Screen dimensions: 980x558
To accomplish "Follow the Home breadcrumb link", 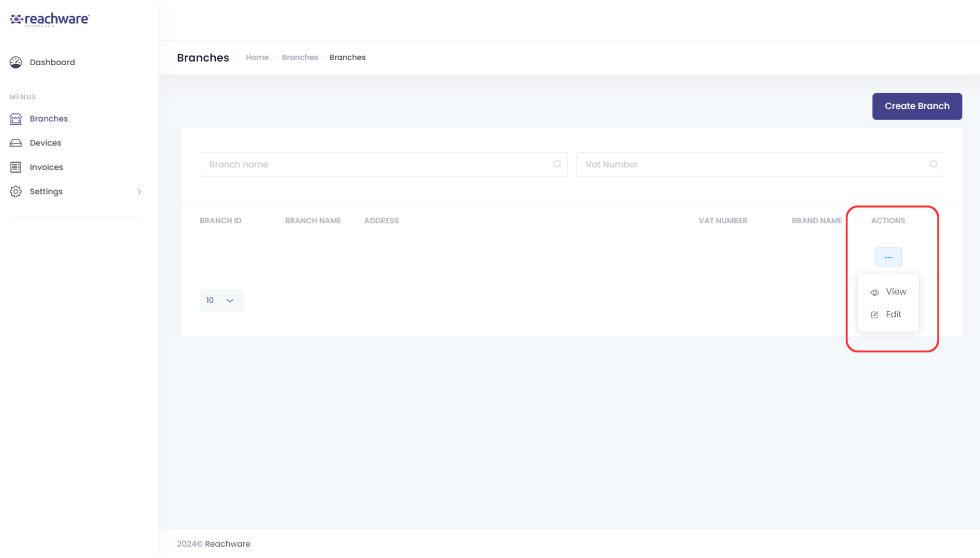I will (x=257, y=57).
